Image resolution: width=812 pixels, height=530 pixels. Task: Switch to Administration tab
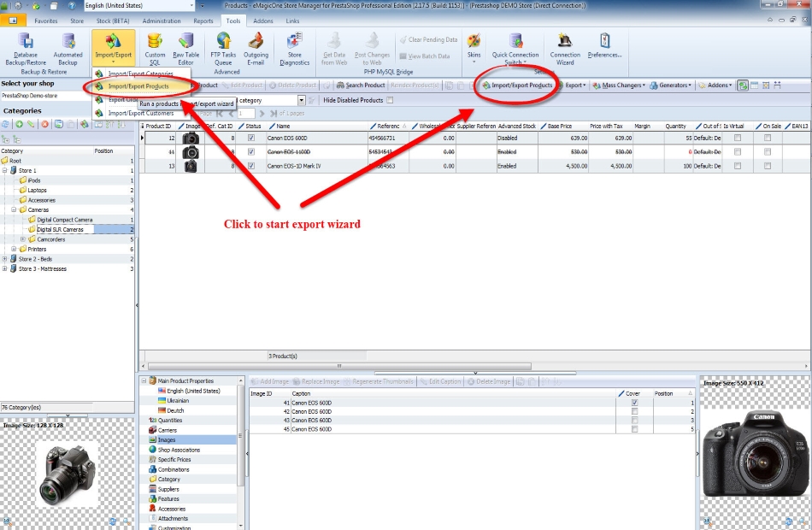click(162, 21)
